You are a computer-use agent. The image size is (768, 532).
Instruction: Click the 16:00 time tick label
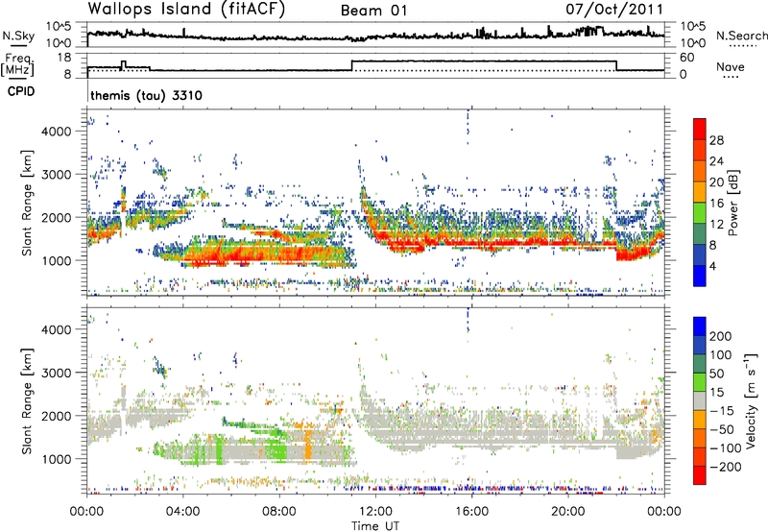[471, 512]
